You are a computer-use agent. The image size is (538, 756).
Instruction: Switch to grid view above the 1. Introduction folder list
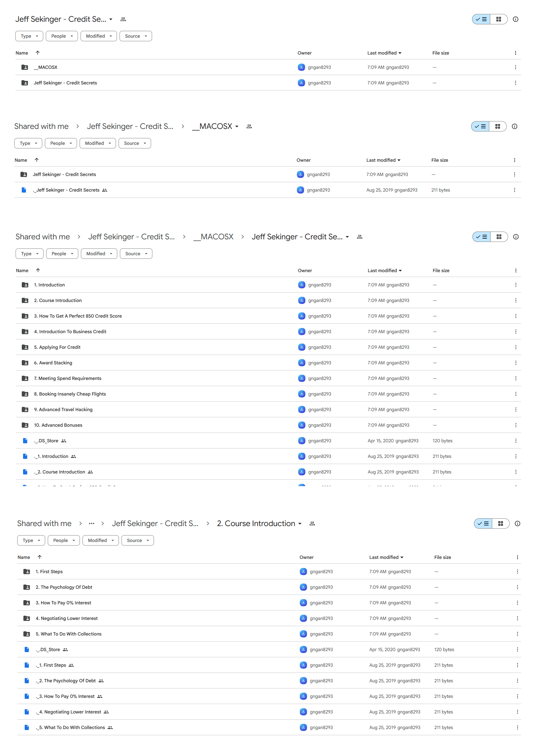coord(499,237)
